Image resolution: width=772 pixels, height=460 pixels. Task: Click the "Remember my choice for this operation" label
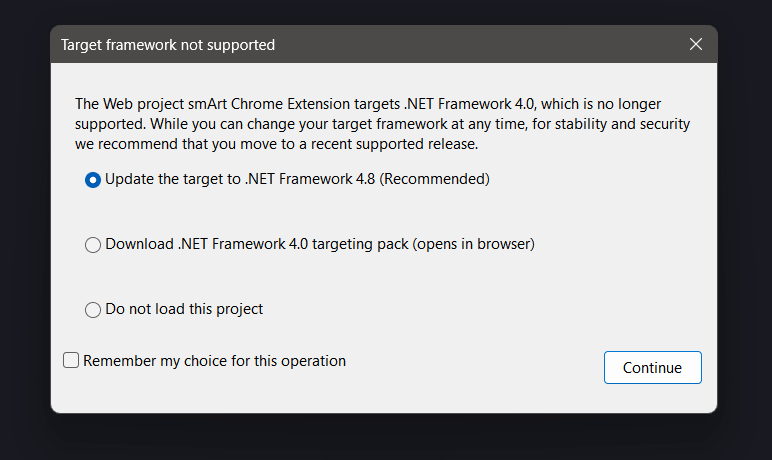pyautogui.click(x=214, y=361)
